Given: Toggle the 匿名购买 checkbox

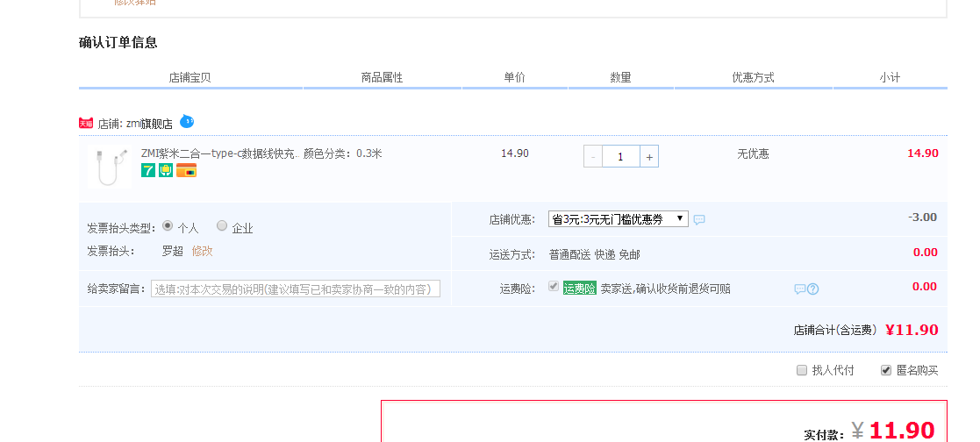Looking at the screenshot, I should 885,370.
